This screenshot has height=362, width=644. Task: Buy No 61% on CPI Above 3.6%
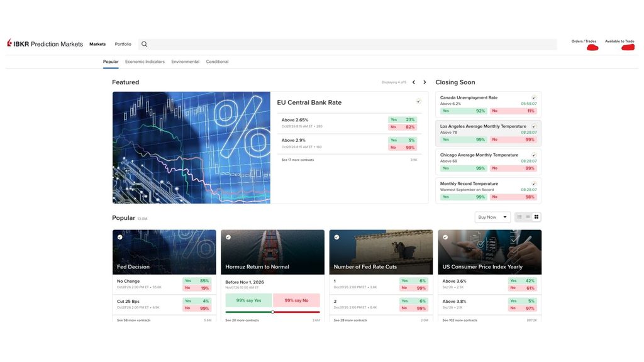pos(523,288)
